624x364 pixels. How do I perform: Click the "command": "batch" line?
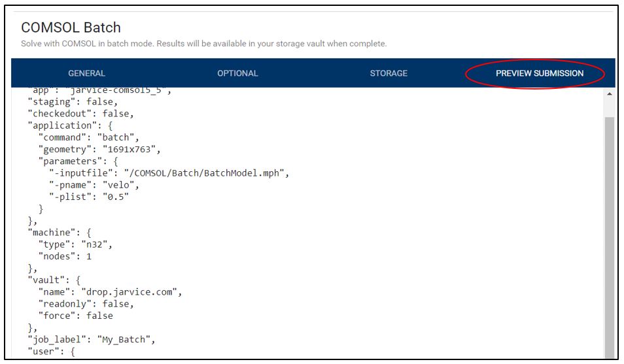89,137
